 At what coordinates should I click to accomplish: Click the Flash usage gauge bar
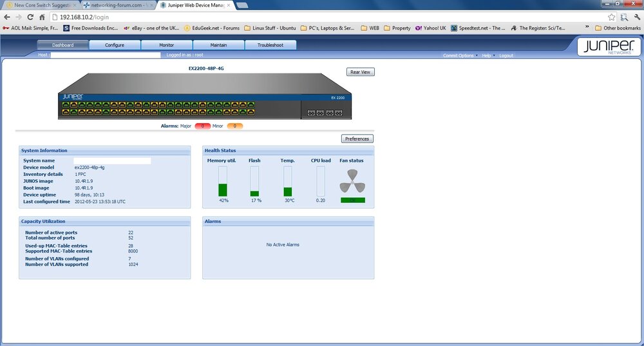pyautogui.click(x=254, y=181)
